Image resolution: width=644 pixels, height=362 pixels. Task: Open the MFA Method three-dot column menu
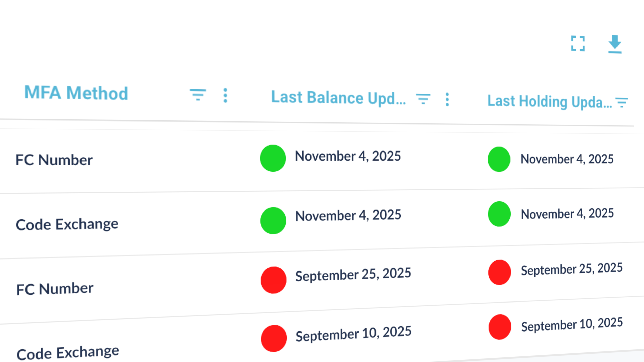pyautogui.click(x=225, y=95)
